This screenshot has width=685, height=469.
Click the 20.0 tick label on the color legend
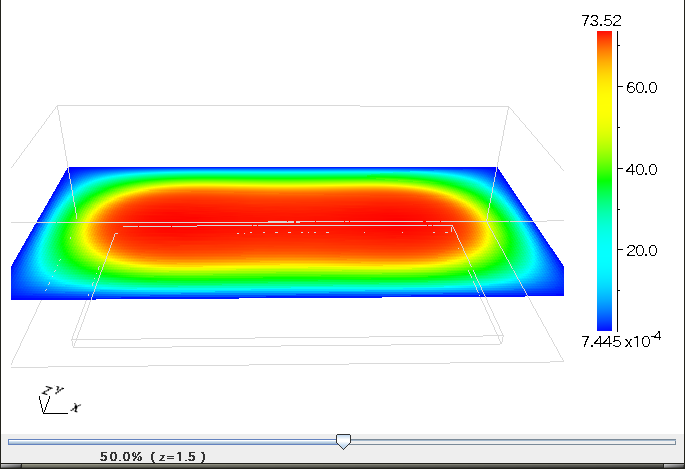641,251
